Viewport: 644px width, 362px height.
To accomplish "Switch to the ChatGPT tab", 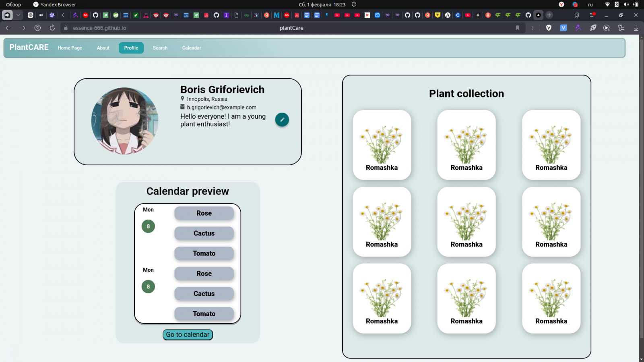I will (31, 15).
